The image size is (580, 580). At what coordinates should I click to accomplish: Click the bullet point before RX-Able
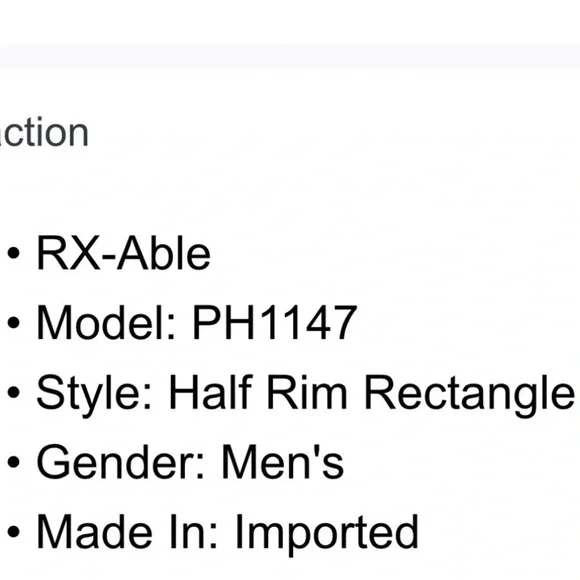[x=14, y=253]
